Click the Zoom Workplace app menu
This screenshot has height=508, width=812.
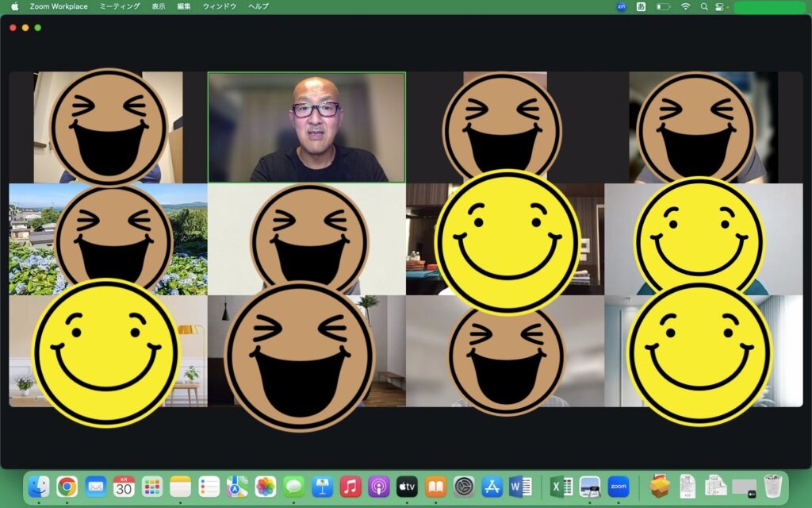tap(59, 6)
